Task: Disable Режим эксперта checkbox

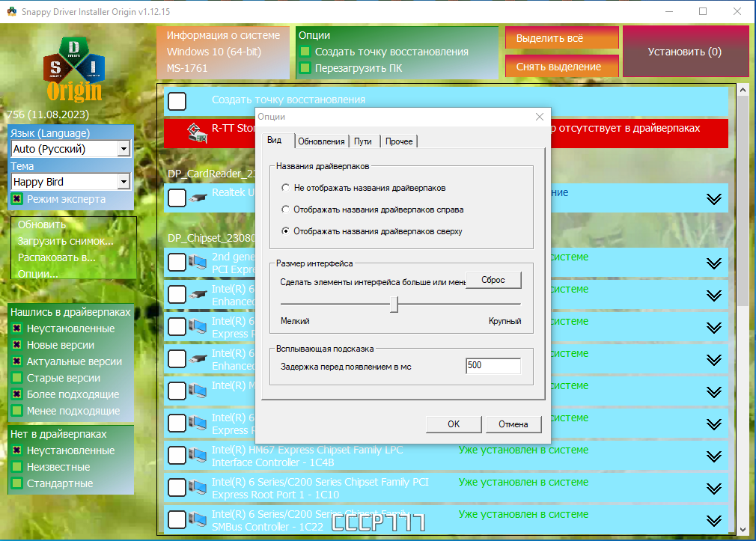Action: point(17,198)
